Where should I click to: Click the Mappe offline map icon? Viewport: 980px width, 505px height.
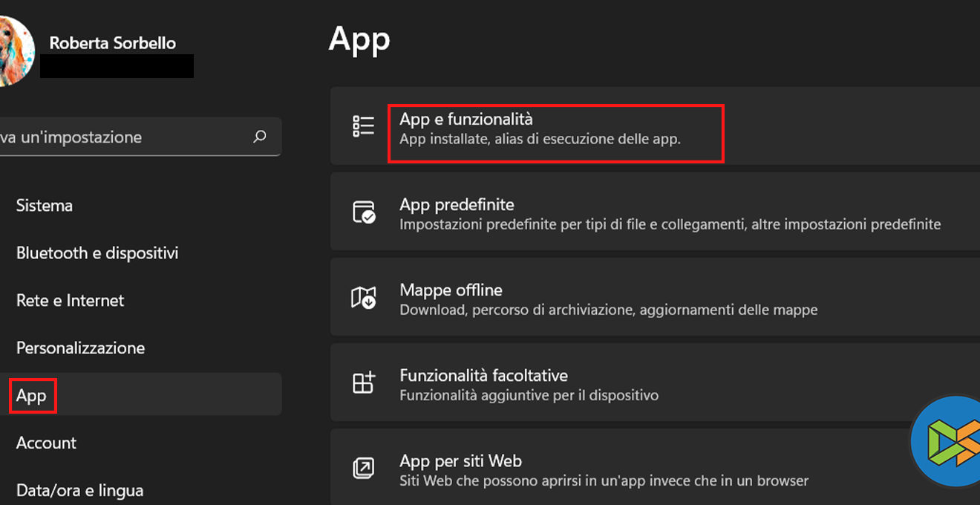point(363,298)
